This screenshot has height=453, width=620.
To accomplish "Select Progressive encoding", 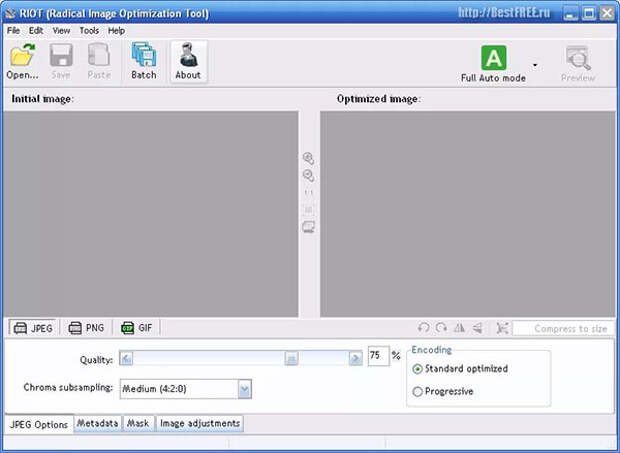I will [443, 391].
